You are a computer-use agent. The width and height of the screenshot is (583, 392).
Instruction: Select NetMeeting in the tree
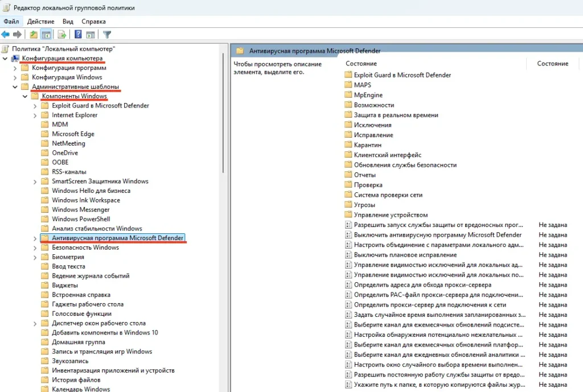(68, 143)
